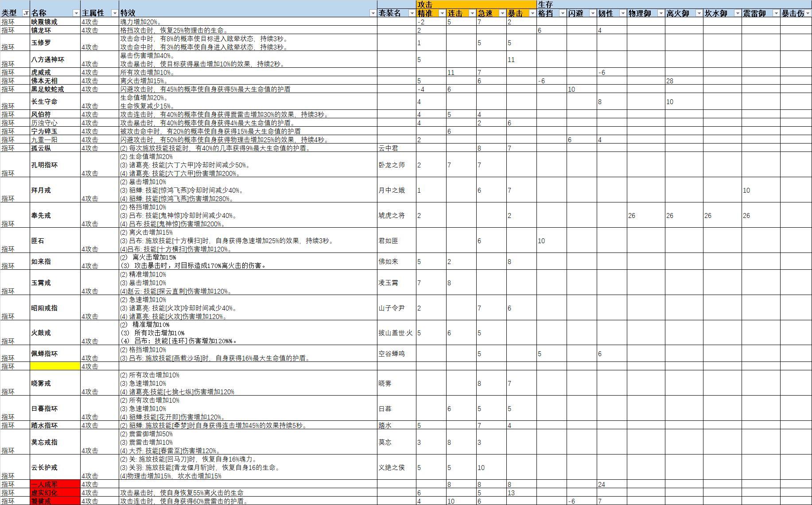Click the name cell 奉先戒
Screen dimensions: 812x505
point(55,215)
